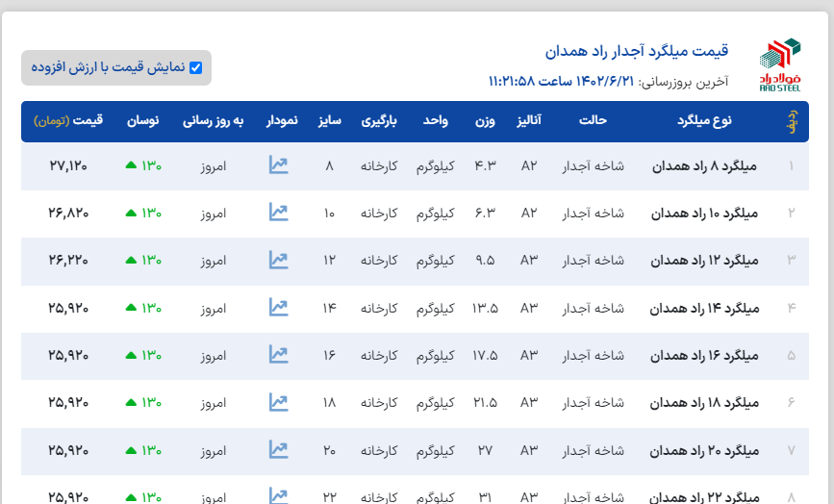Open chart icon for میلگرد 12 راد همدان
The height and width of the screenshot is (504, 834).
click(278, 260)
